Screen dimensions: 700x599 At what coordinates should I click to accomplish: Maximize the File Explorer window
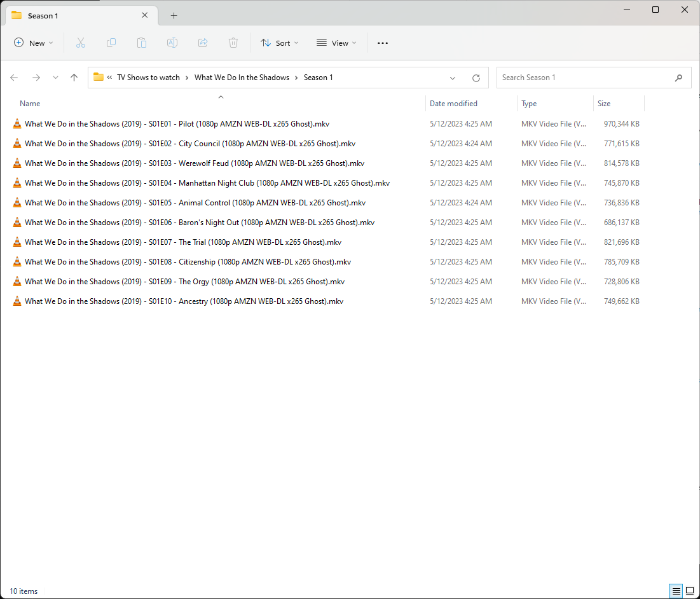coord(655,10)
